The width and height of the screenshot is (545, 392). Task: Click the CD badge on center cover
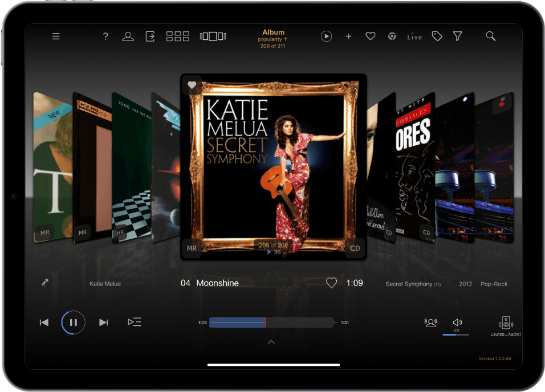tap(355, 248)
